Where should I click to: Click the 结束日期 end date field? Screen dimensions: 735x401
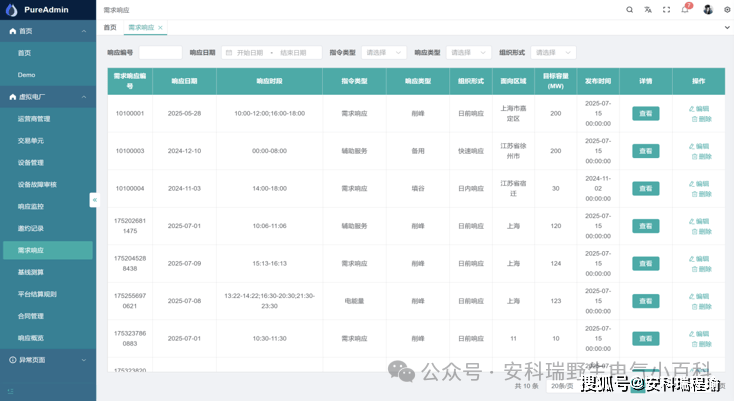pyautogui.click(x=293, y=53)
